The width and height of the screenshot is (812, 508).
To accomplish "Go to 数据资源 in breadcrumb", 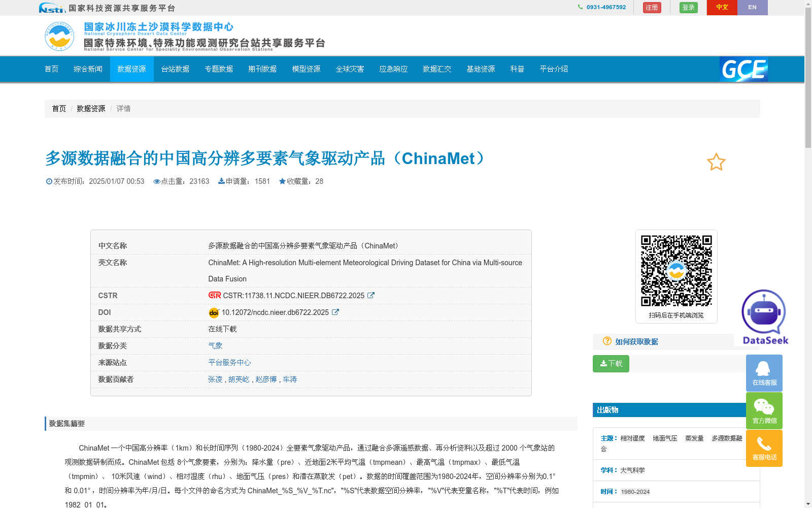I will tap(91, 109).
